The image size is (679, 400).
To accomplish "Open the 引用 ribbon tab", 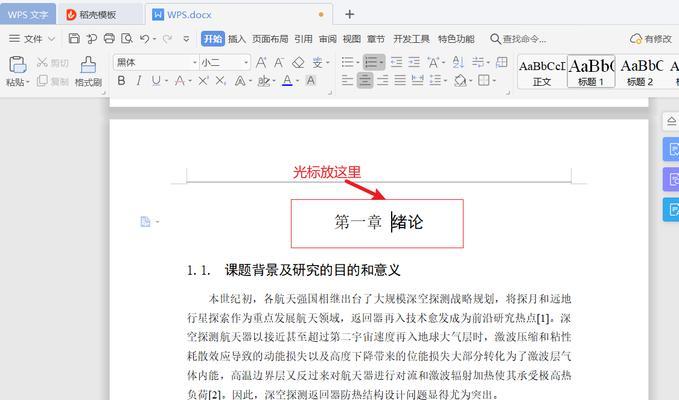I will pos(303,39).
